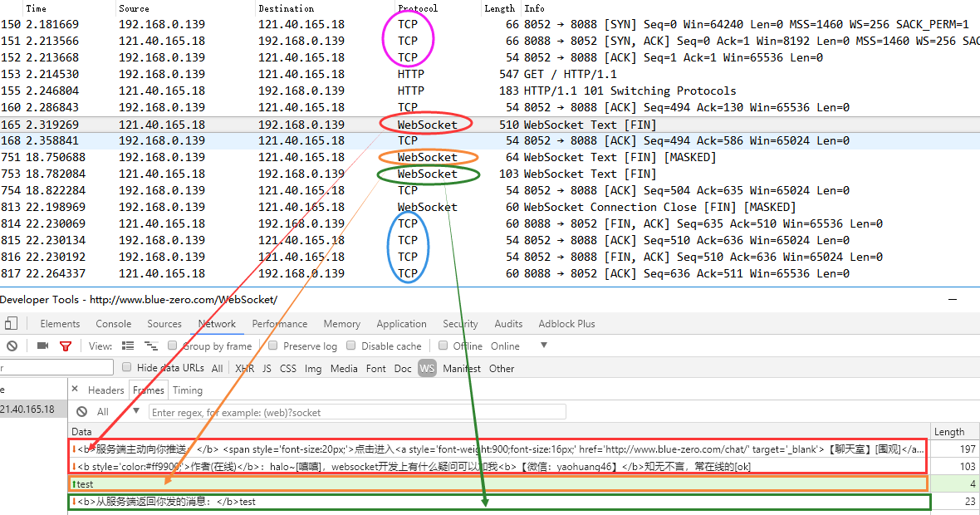
Task: Select packet 813 WebSocket Connection Close
Action: [490, 207]
